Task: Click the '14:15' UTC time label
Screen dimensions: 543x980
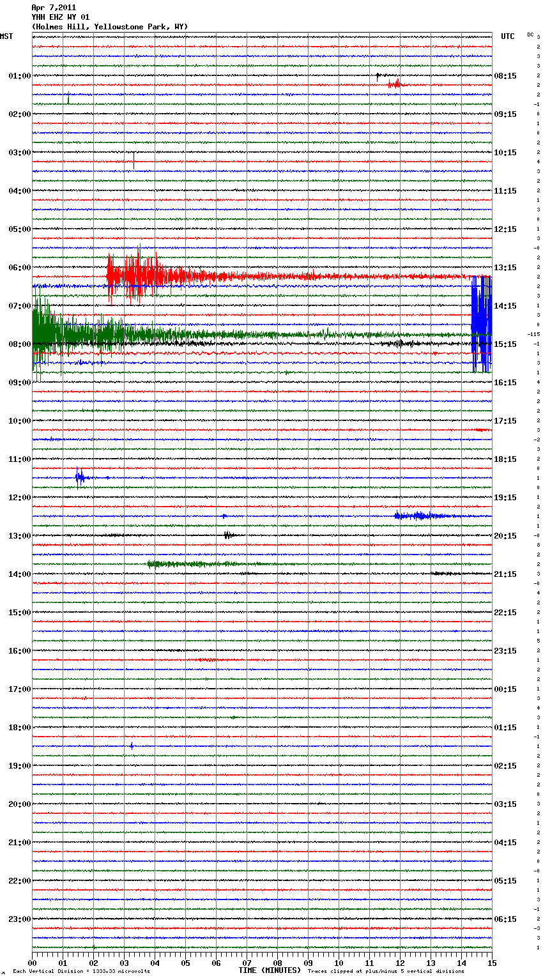Action: tap(505, 306)
